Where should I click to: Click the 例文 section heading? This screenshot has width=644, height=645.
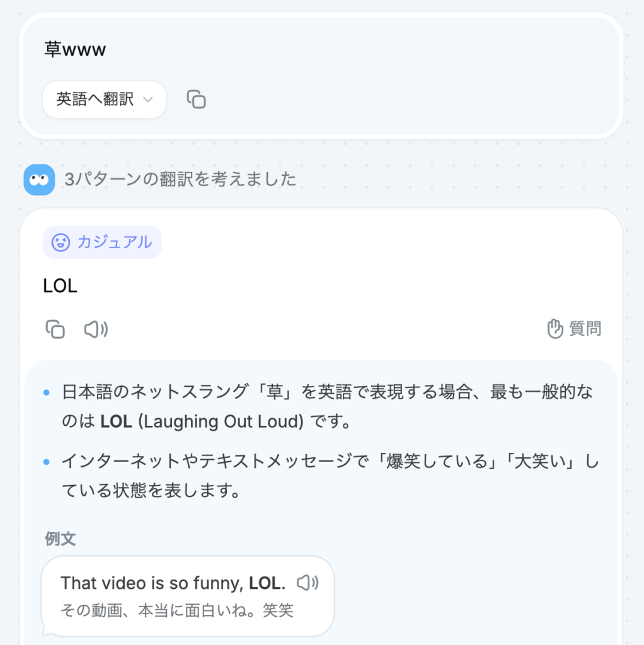click(x=60, y=539)
